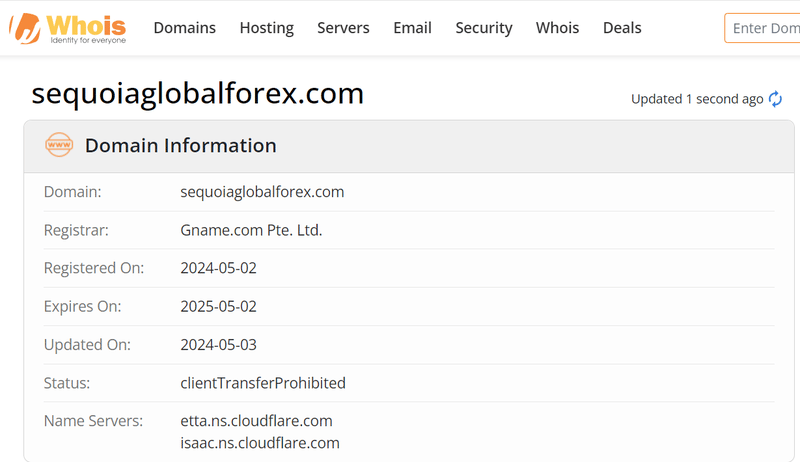The height and width of the screenshot is (462, 800).
Task: Click the Domain Information section header
Action: coord(180,146)
